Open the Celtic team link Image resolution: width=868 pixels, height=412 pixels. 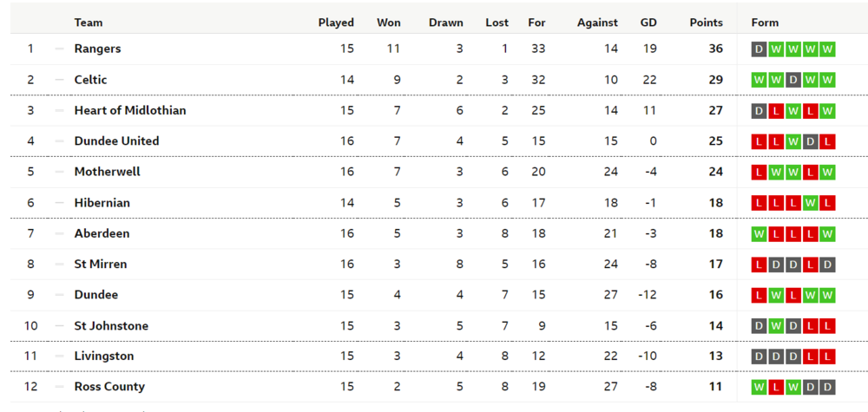pyautogui.click(x=91, y=80)
